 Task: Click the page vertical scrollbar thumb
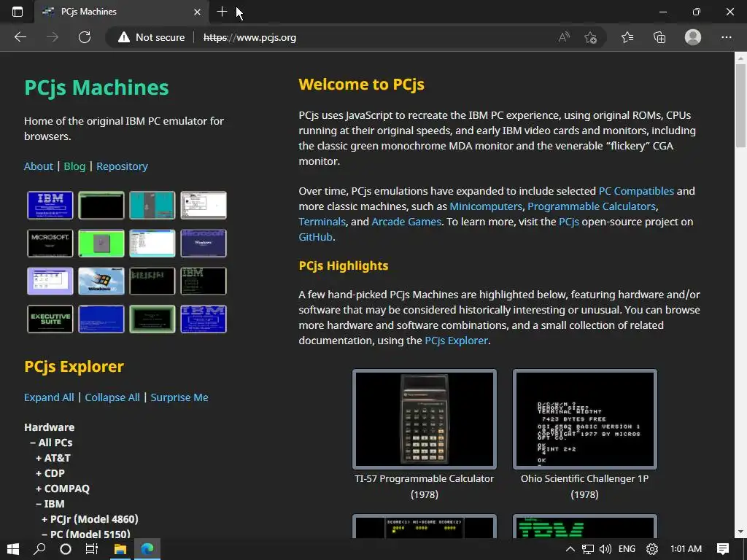pyautogui.click(x=740, y=105)
